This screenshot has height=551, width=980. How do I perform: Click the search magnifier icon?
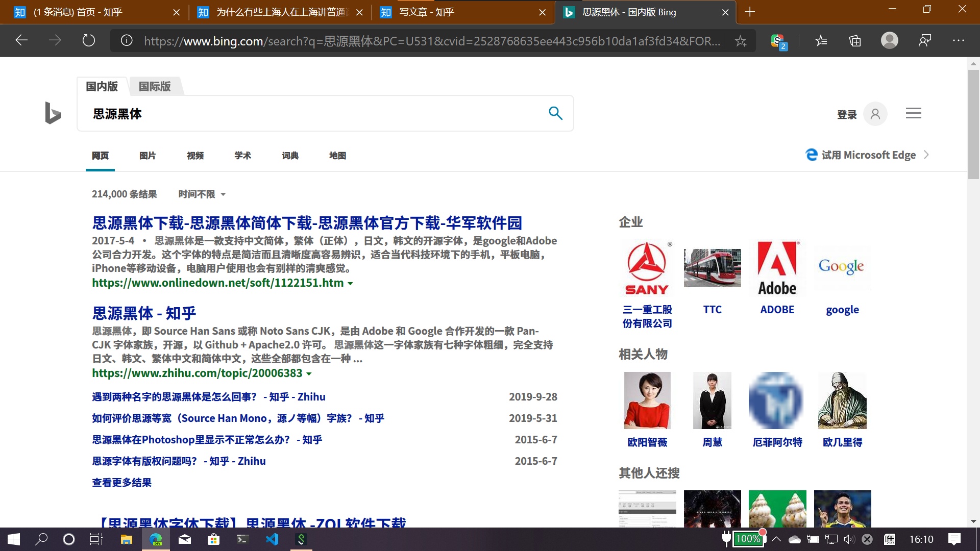pyautogui.click(x=555, y=113)
